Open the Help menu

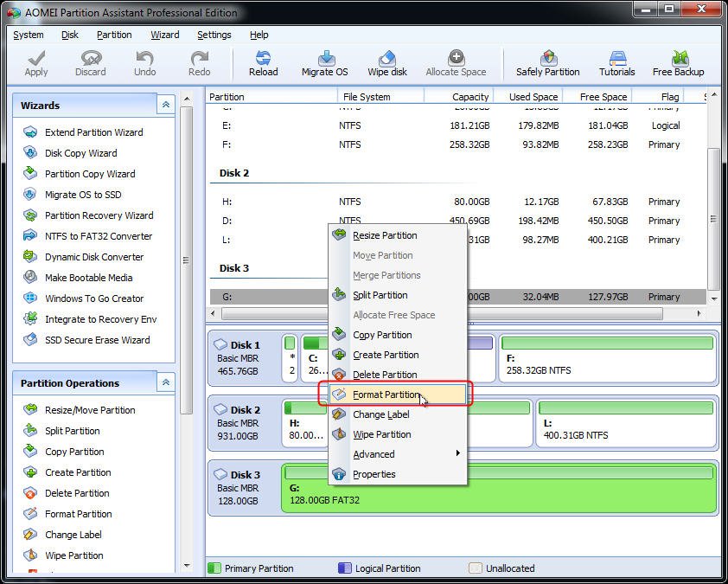pyautogui.click(x=259, y=35)
